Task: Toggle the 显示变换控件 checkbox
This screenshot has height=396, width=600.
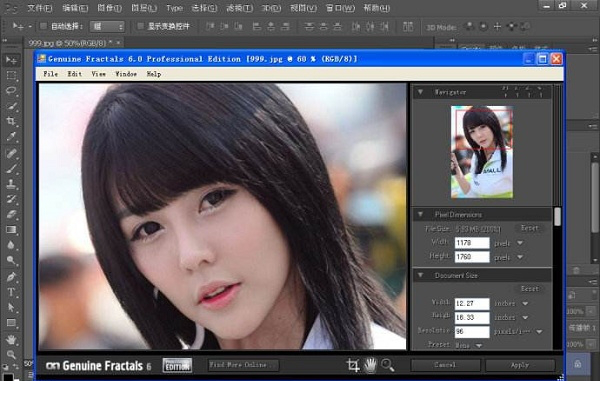Action: tap(140, 26)
